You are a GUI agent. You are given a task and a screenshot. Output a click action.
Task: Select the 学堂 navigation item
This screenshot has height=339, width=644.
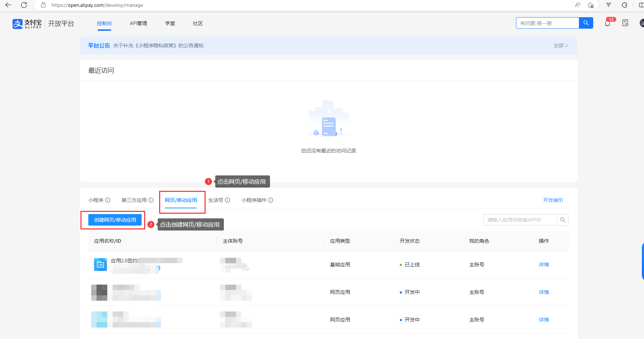click(170, 23)
